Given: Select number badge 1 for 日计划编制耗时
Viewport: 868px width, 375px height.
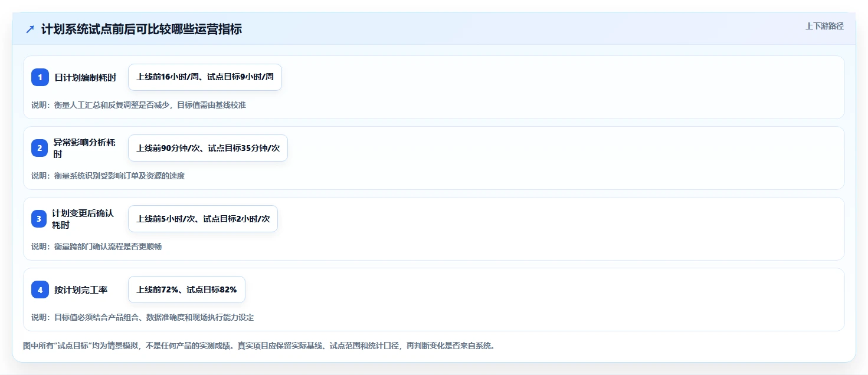Looking at the screenshot, I should [x=40, y=77].
